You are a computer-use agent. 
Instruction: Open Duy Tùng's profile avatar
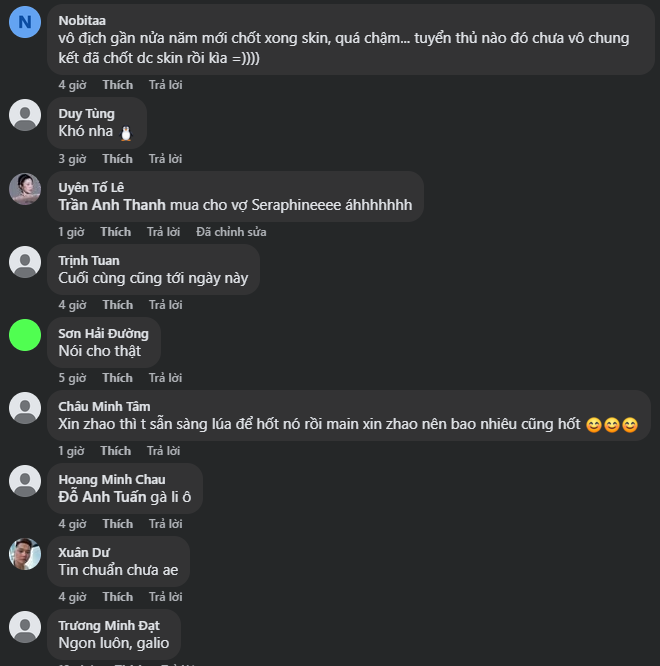[x=25, y=115]
